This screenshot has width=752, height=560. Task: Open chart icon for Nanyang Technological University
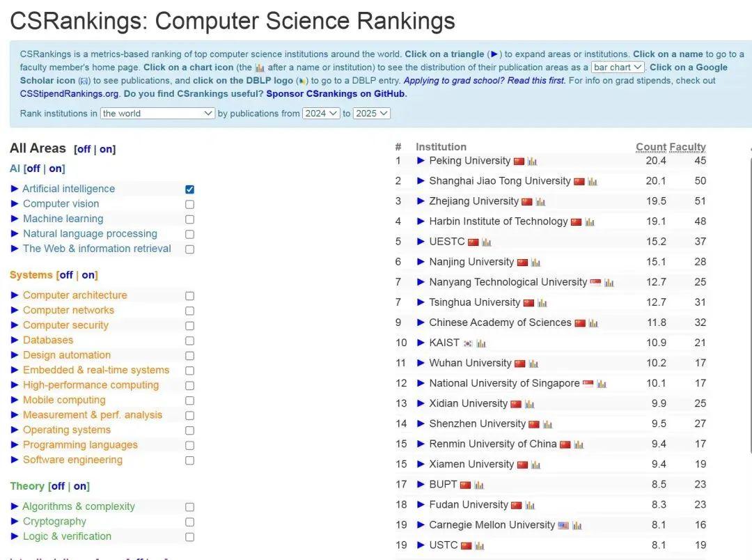click(x=609, y=283)
